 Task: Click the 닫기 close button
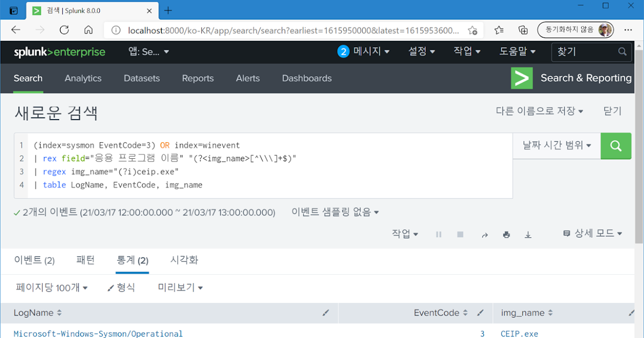tap(612, 111)
